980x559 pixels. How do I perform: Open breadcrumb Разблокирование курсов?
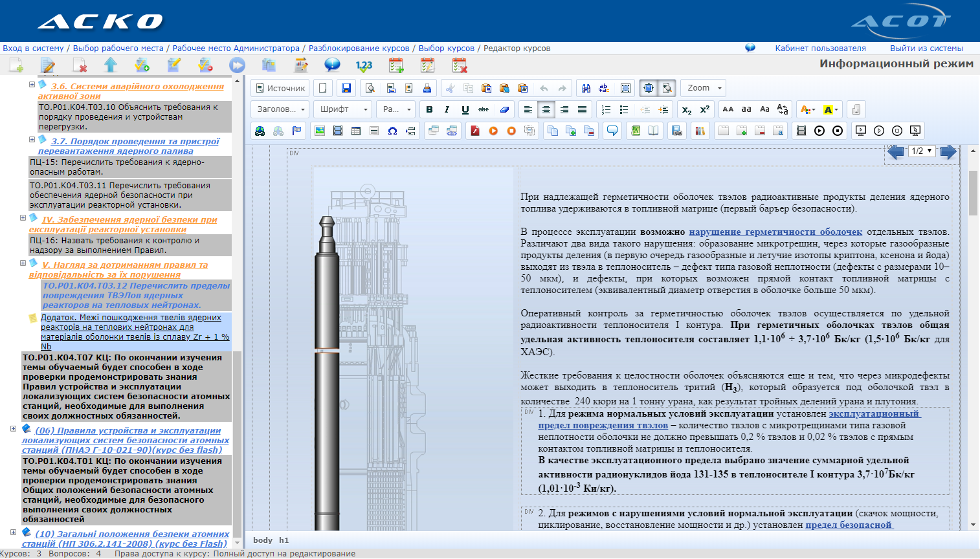pyautogui.click(x=359, y=49)
